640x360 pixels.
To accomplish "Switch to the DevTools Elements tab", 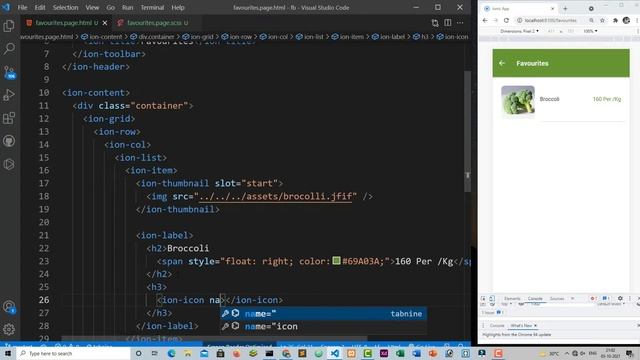I will [x=512, y=298].
